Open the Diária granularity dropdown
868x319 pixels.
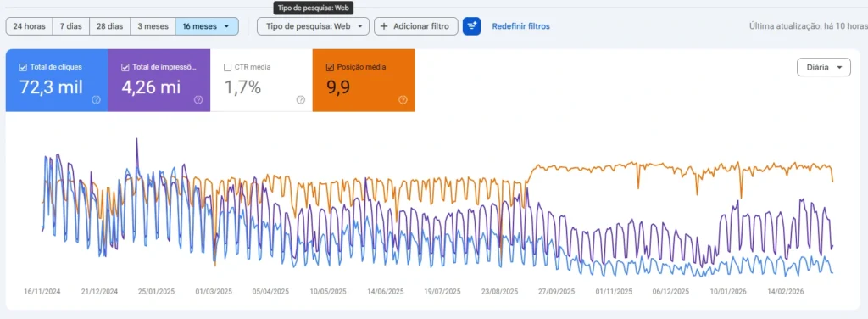[x=824, y=67]
